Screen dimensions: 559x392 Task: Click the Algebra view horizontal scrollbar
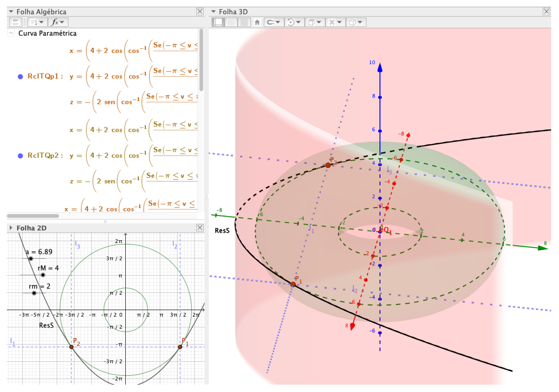tap(33, 216)
